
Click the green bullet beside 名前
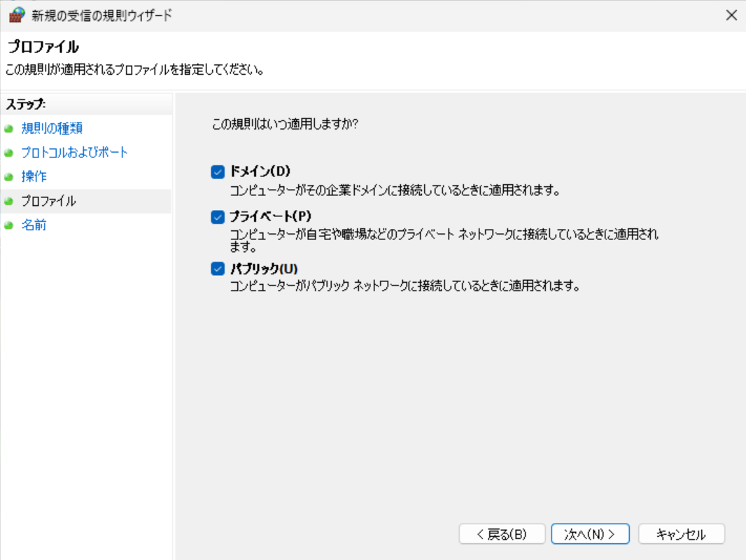click(x=8, y=225)
